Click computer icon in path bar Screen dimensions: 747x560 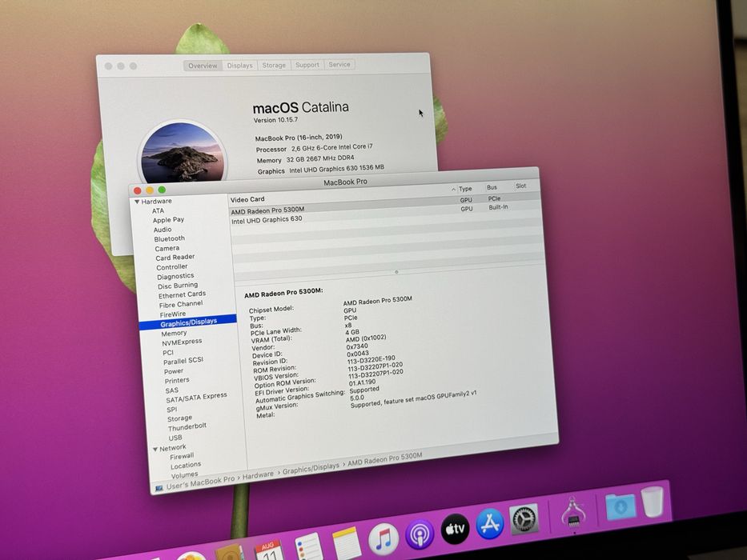(x=159, y=488)
